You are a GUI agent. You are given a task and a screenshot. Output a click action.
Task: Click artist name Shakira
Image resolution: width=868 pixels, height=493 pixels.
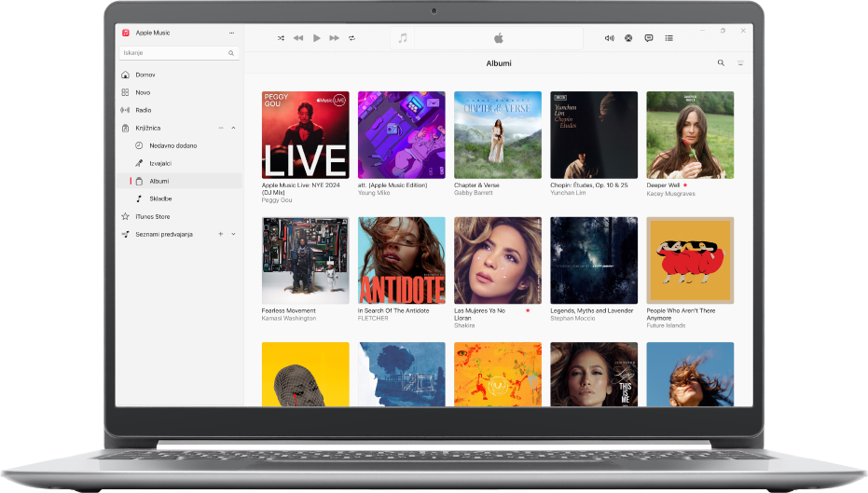[x=464, y=325]
